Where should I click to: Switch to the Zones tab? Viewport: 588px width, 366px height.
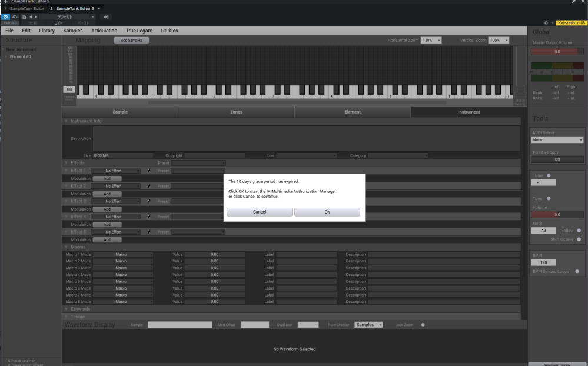tap(236, 112)
